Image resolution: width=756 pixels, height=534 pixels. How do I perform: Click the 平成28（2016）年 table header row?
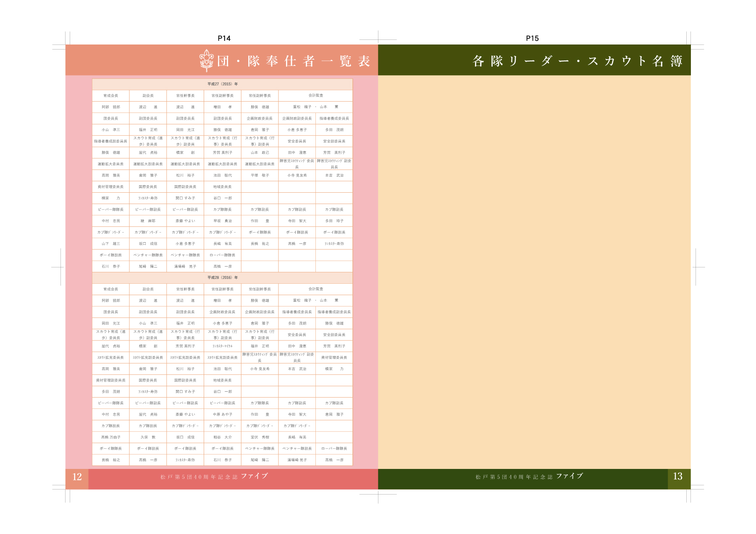point(222,277)
